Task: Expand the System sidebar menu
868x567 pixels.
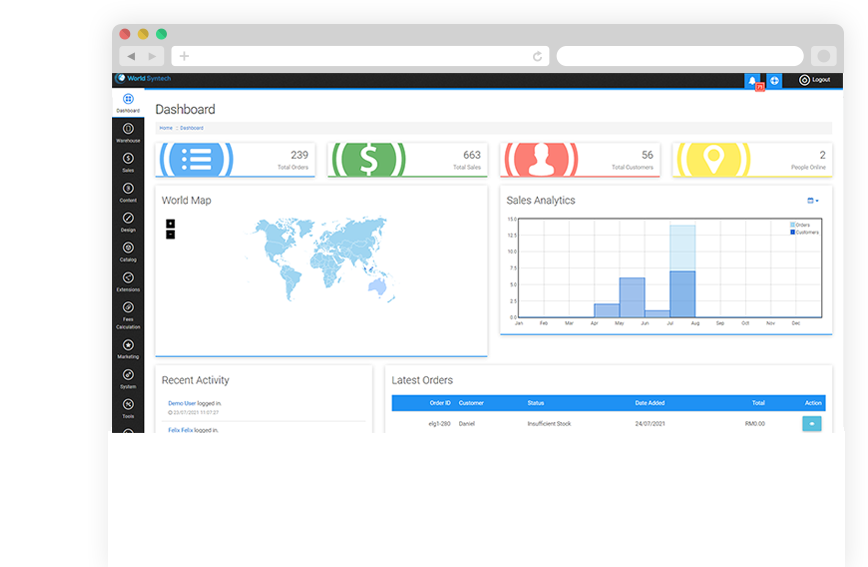Action: [x=128, y=378]
